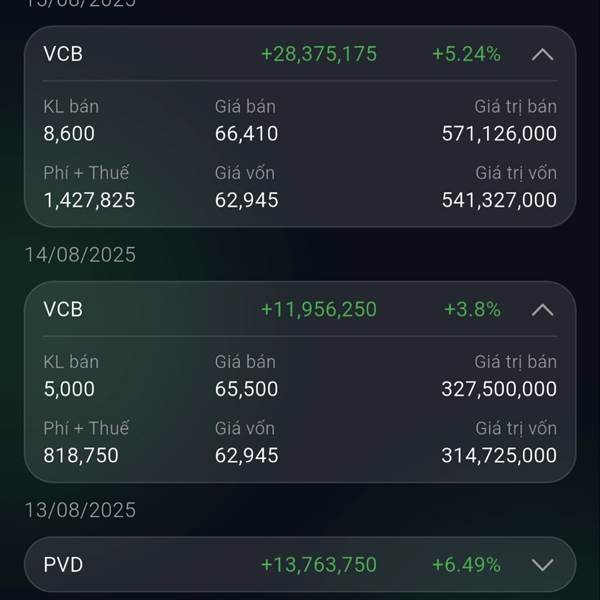The height and width of the screenshot is (600, 600).
Task: Tap KL bán value 8,600
Action: click(x=69, y=134)
